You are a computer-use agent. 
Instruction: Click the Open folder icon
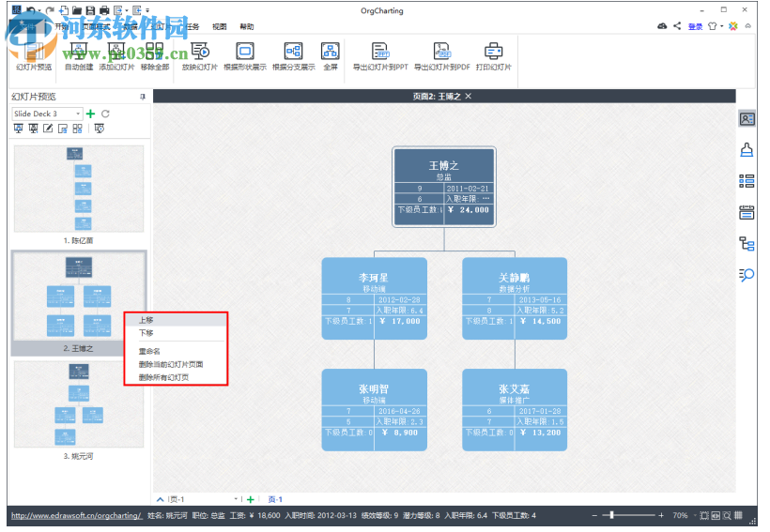(77, 9)
